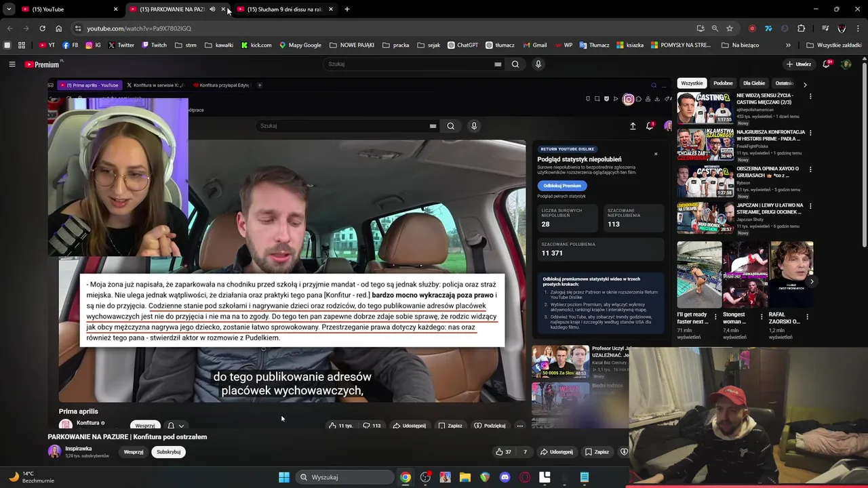Expand the kawałki bookmarks folder
This screenshot has height=488, width=868.
pyautogui.click(x=219, y=45)
